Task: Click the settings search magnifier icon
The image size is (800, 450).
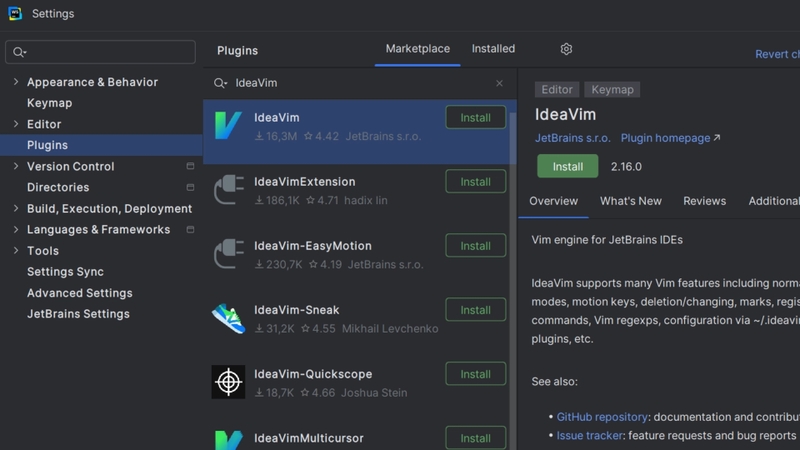Action: (19, 52)
